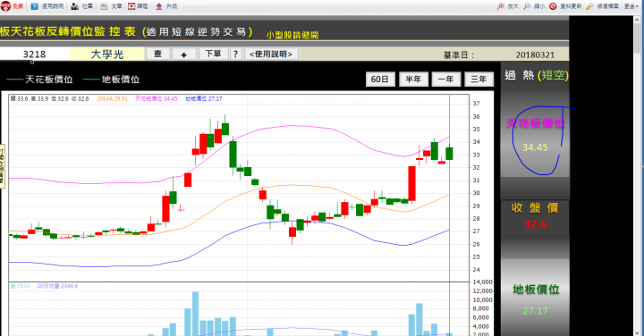The image size is (644, 336).
Task: Click the 天花板價位 heading in right panel
Action: (535, 123)
